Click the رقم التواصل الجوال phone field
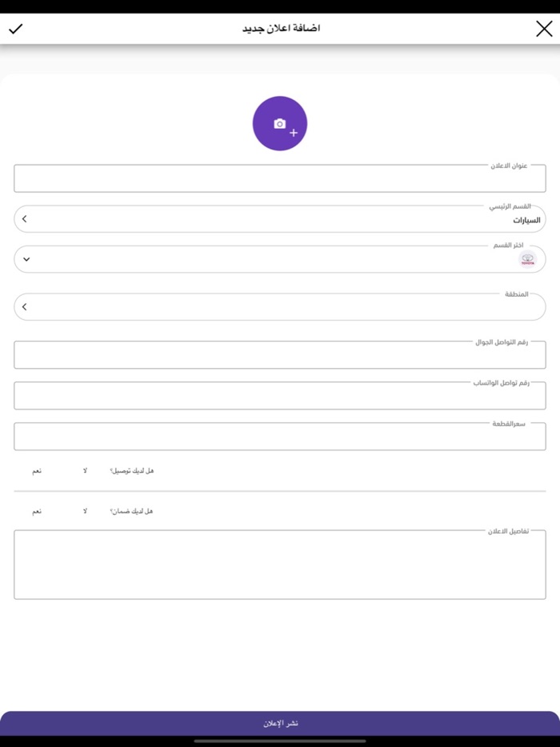 pos(280,354)
